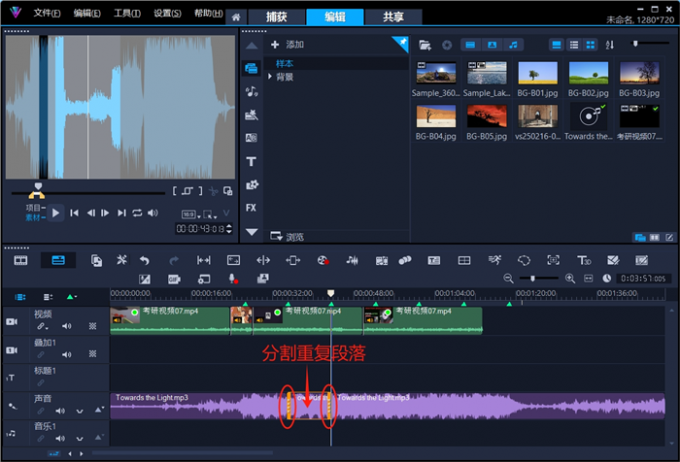This screenshot has width=680, height=462.
Task: Click the preview timecode field
Action: [200, 229]
